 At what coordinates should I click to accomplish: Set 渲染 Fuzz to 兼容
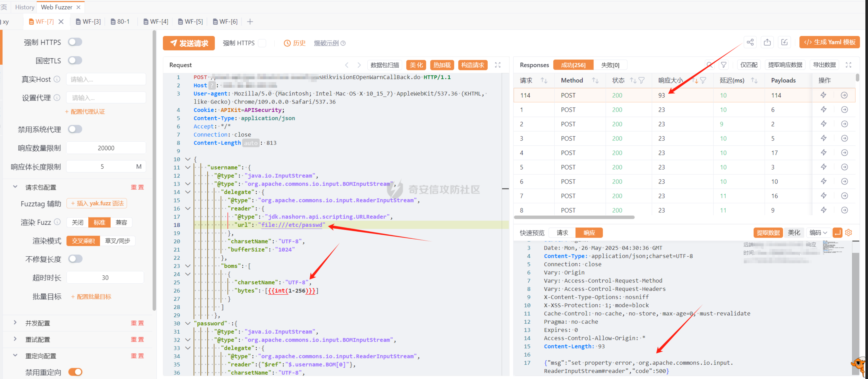(x=121, y=222)
